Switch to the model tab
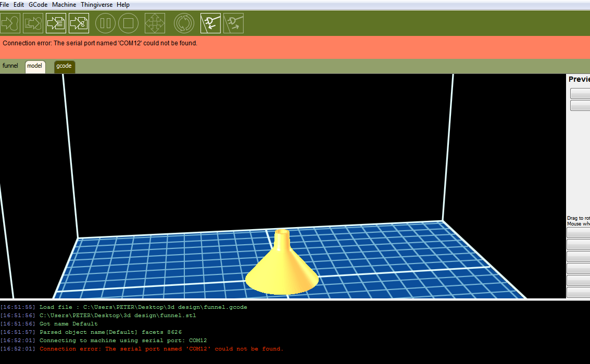This screenshot has height=364, width=590. pyautogui.click(x=35, y=66)
